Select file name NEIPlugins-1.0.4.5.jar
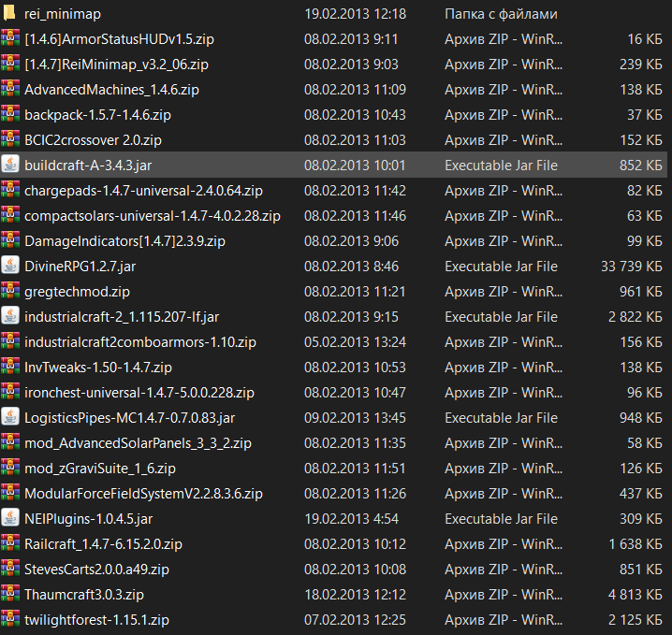Viewport: 672px width, 635px height. (x=88, y=519)
